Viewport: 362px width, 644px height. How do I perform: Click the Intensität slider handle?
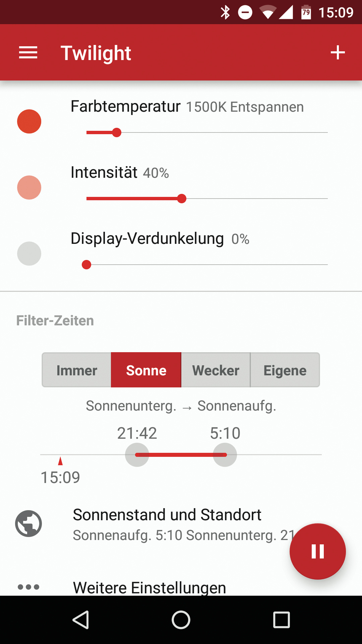click(182, 199)
